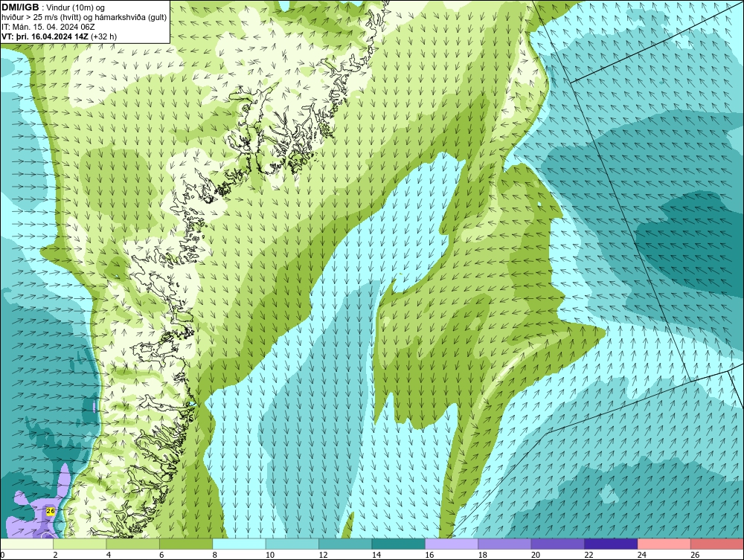Click the legend value label 16
This screenshot has height=560, width=744.
(429, 555)
